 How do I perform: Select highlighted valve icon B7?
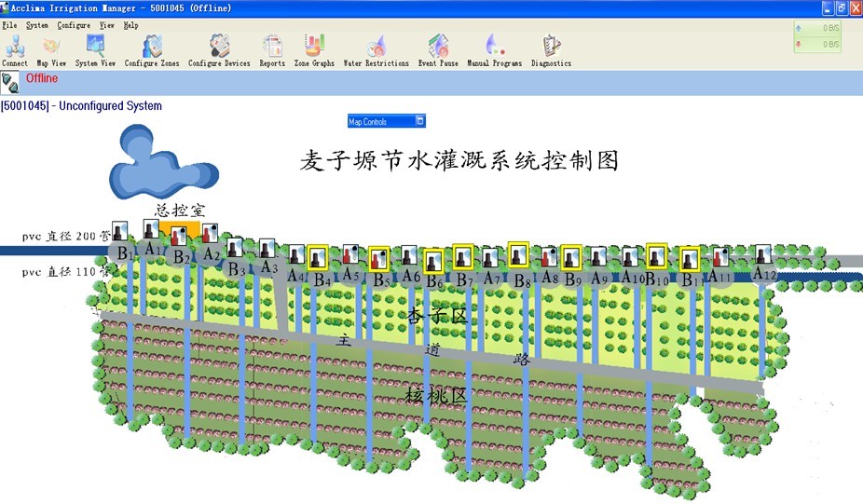[463, 257]
